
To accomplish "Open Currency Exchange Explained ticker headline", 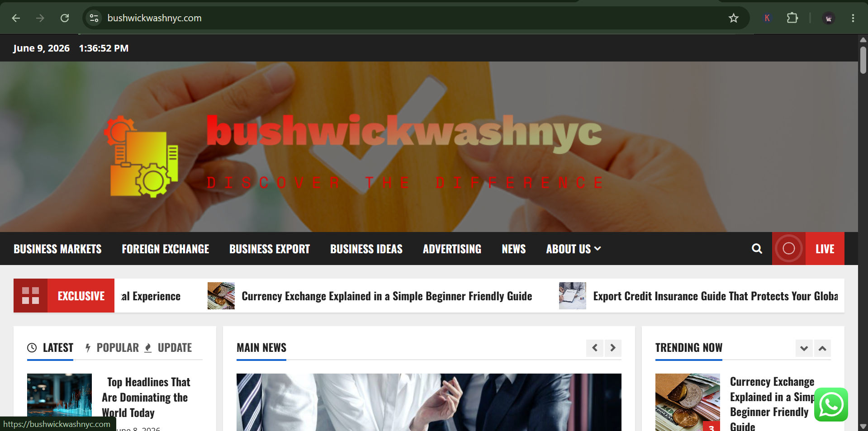I will tap(387, 296).
